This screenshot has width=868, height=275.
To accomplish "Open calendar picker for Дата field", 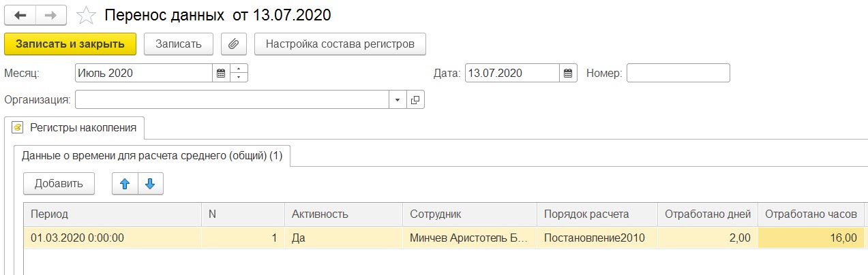I will 569,73.
